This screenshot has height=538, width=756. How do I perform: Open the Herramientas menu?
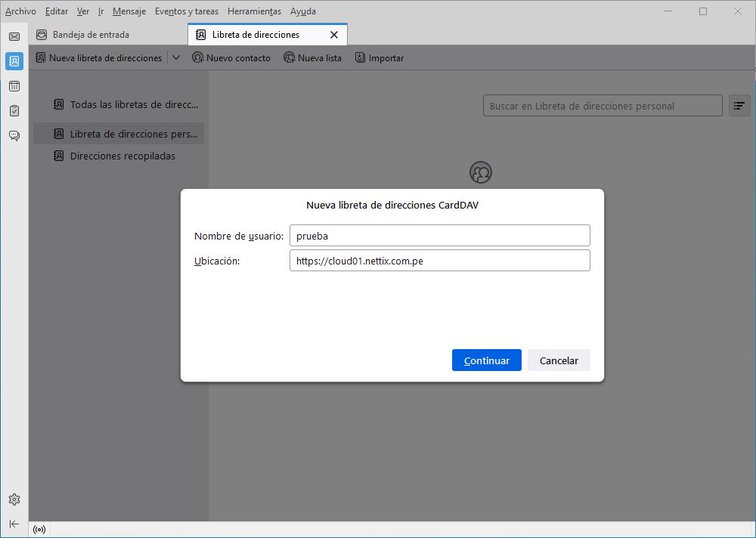tap(254, 11)
